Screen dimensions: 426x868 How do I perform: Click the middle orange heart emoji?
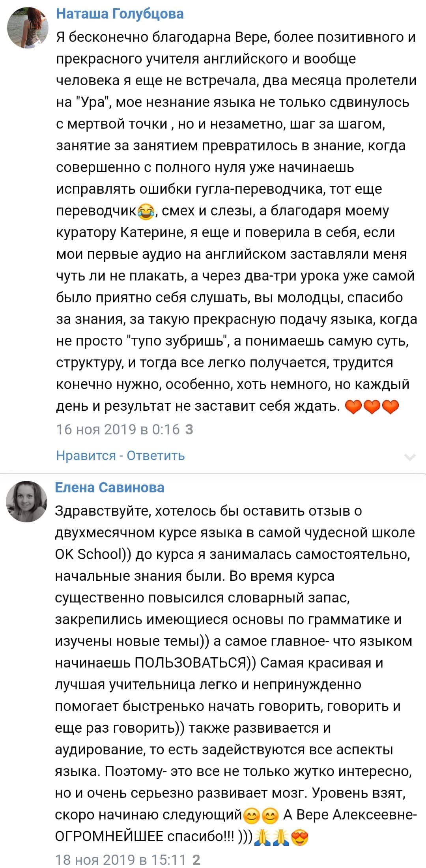[372, 406]
